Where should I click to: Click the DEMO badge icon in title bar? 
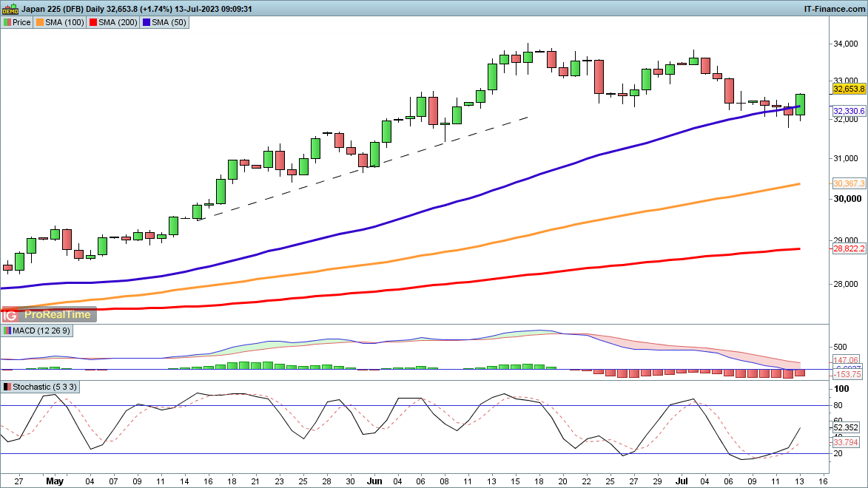click(10, 9)
